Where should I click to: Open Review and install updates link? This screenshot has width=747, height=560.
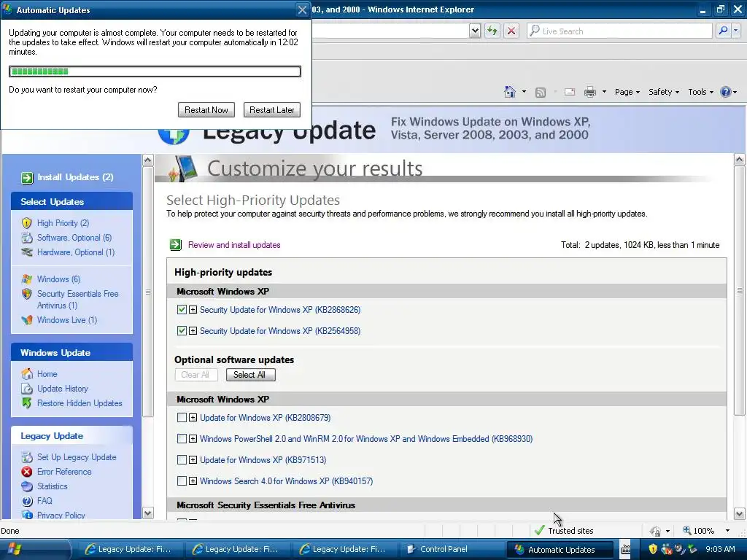click(x=234, y=245)
